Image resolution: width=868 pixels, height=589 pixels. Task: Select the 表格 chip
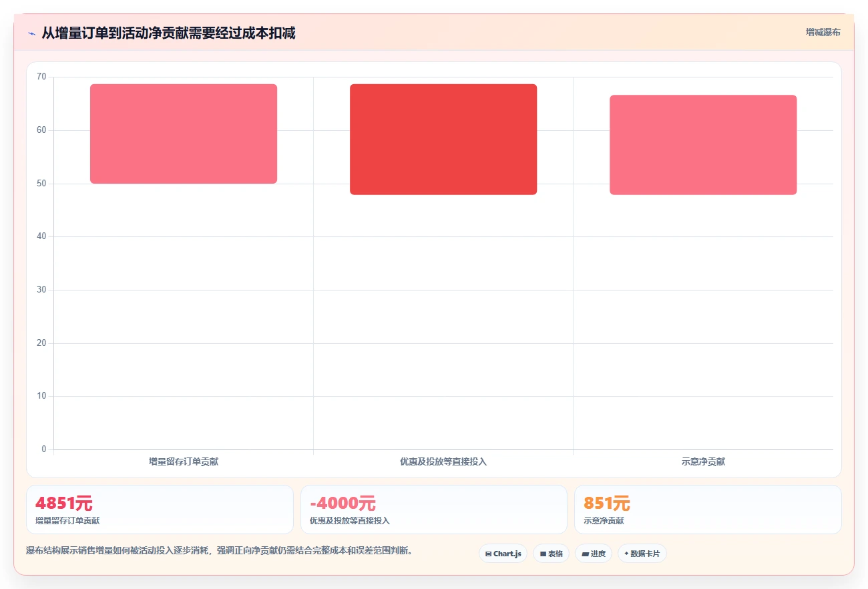(x=551, y=554)
